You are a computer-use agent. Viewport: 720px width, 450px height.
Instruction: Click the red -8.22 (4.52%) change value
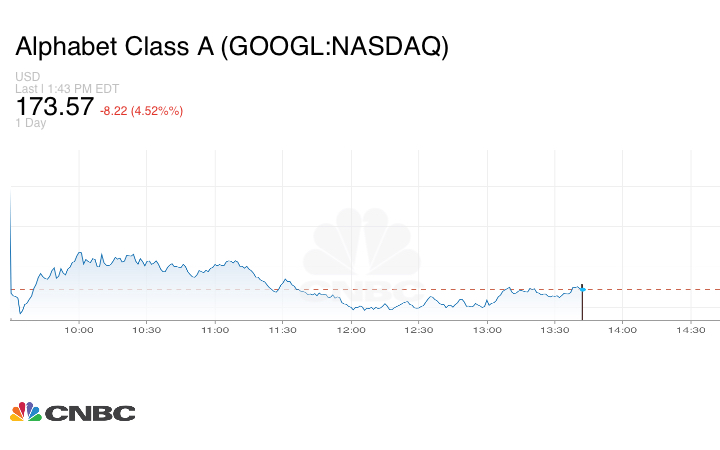(141, 110)
